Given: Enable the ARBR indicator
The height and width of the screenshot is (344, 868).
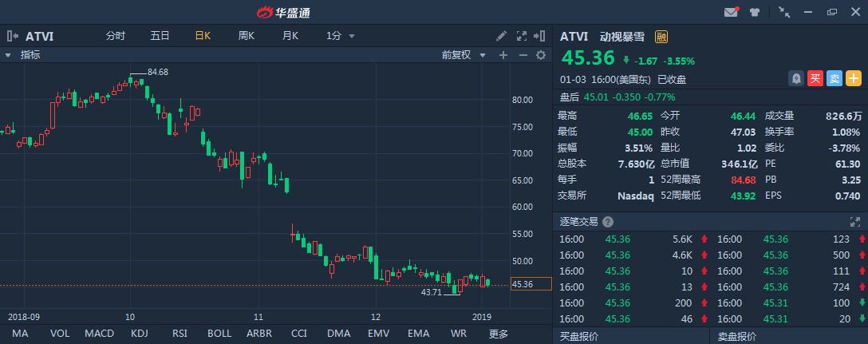Looking at the screenshot, I should click(x=259, y=334).
